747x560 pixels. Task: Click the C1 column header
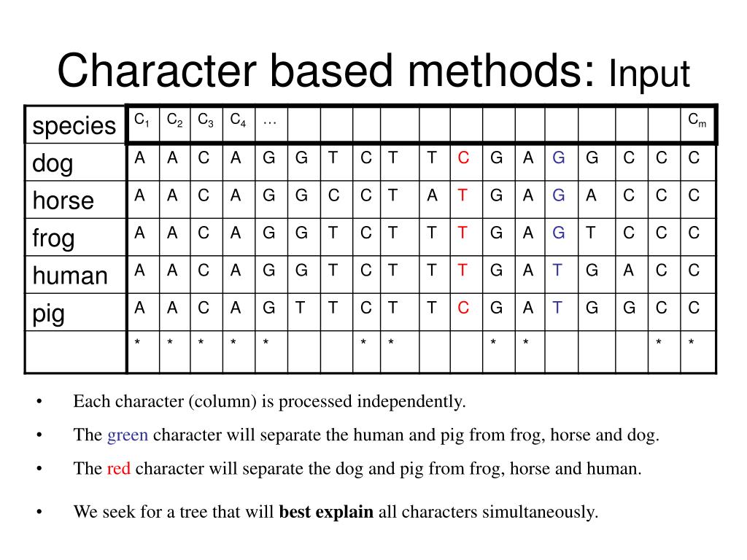[x=144, y=124]
